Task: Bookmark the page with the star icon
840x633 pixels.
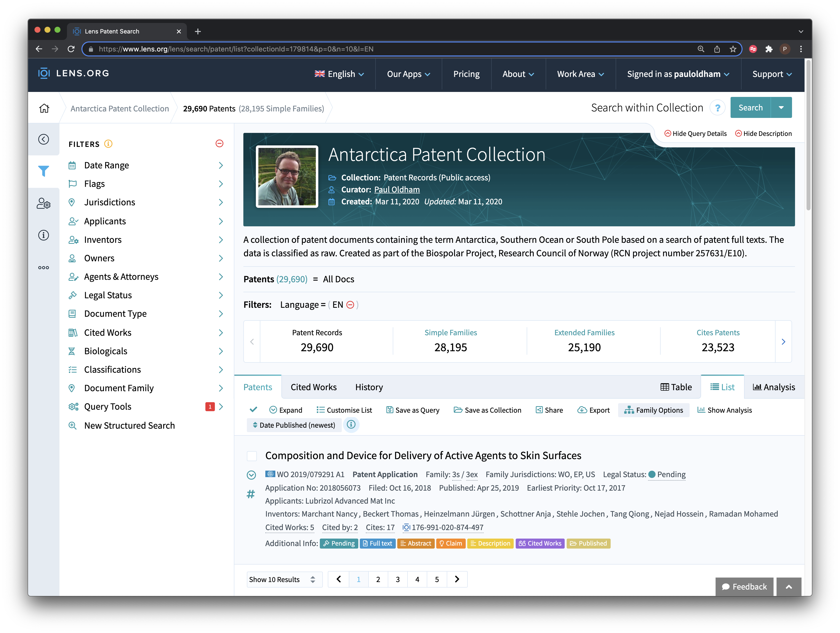Action: pyautogui.click(x=733, y=49)
